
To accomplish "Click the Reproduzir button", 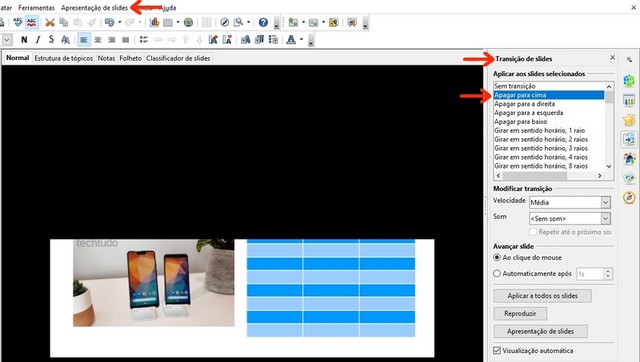I will [x=520, y=313].
